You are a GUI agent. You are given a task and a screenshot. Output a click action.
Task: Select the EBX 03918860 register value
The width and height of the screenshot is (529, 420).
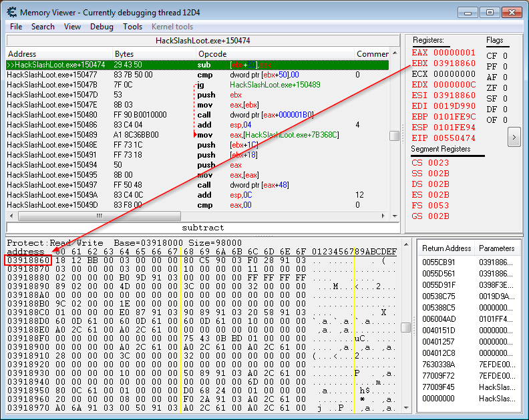click(444, 63)
